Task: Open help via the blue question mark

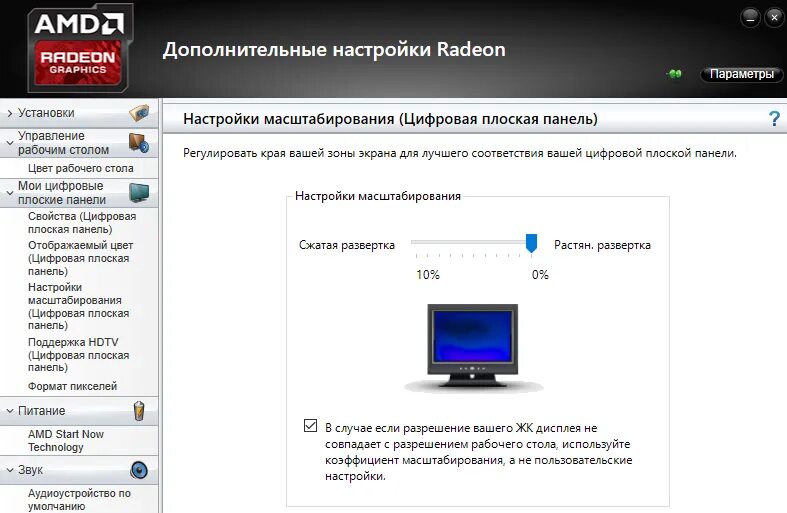Action: click(774, 119)
